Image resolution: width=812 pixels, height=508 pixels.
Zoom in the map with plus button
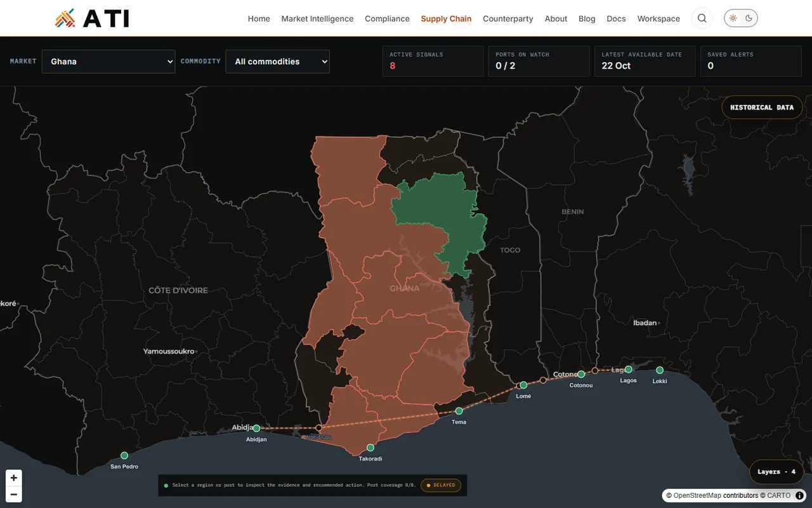click(x=13, y=478)
